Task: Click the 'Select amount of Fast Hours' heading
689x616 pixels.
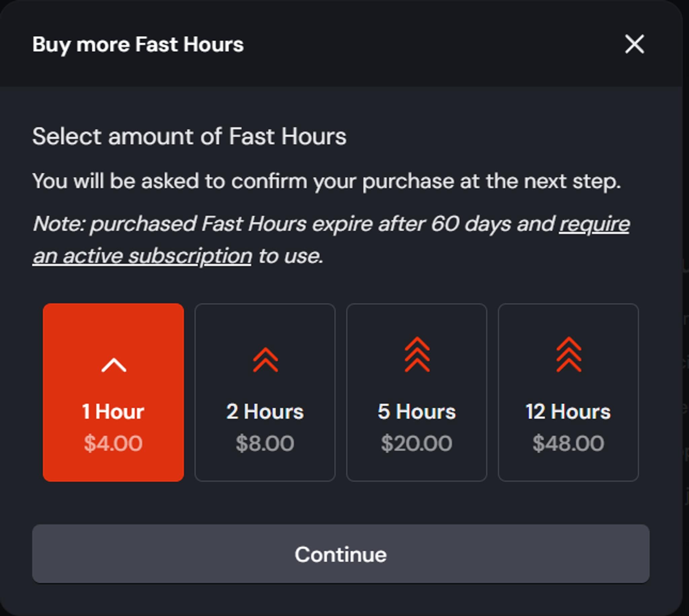Action: [189, 136]
